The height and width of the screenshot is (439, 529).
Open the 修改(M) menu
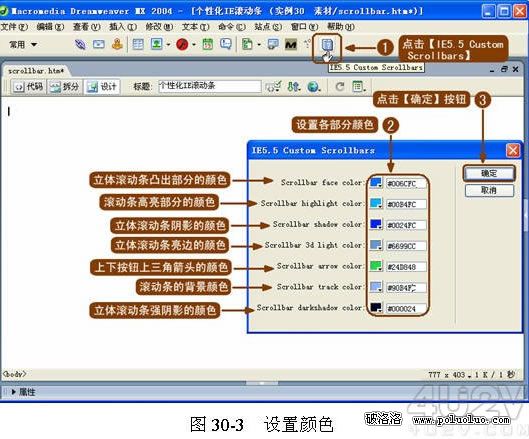[159, 27]
